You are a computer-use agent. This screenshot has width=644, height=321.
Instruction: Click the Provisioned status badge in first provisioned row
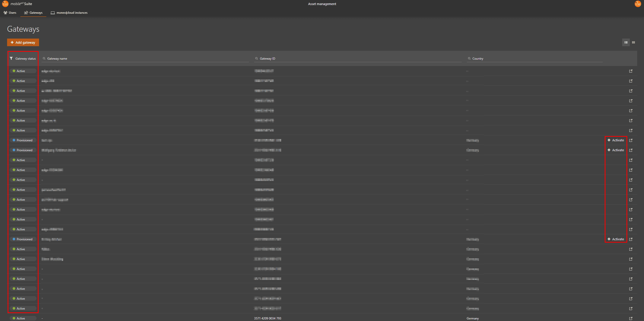click(23, 140)
